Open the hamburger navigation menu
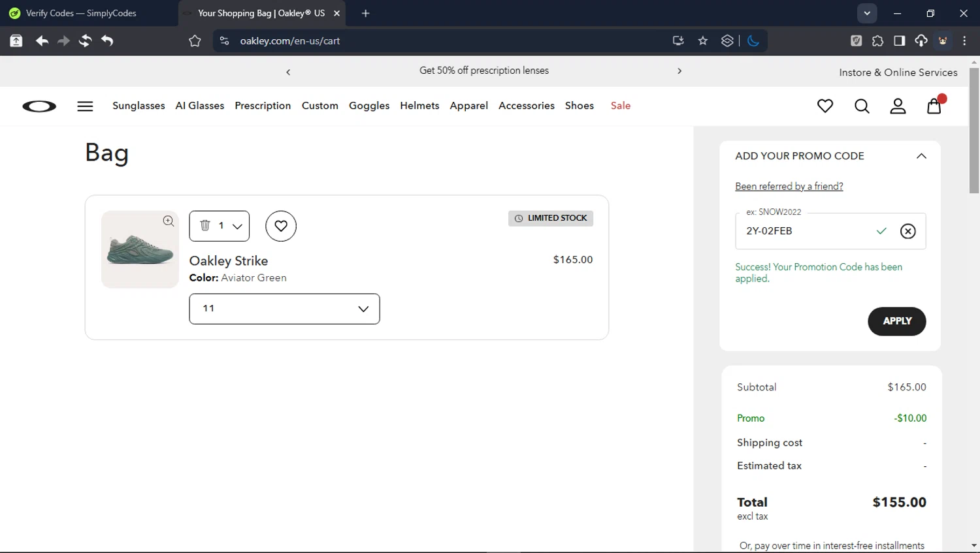 85,106
